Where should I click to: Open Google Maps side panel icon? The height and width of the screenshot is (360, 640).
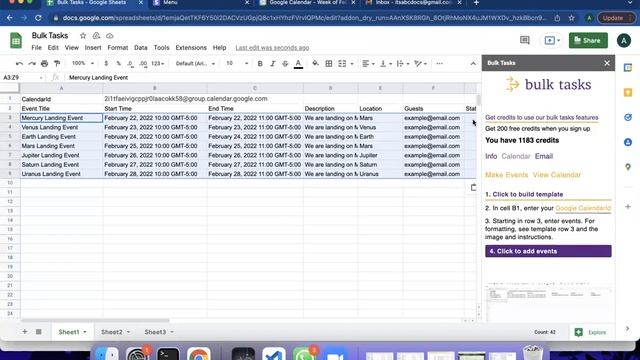pos(628,167)
